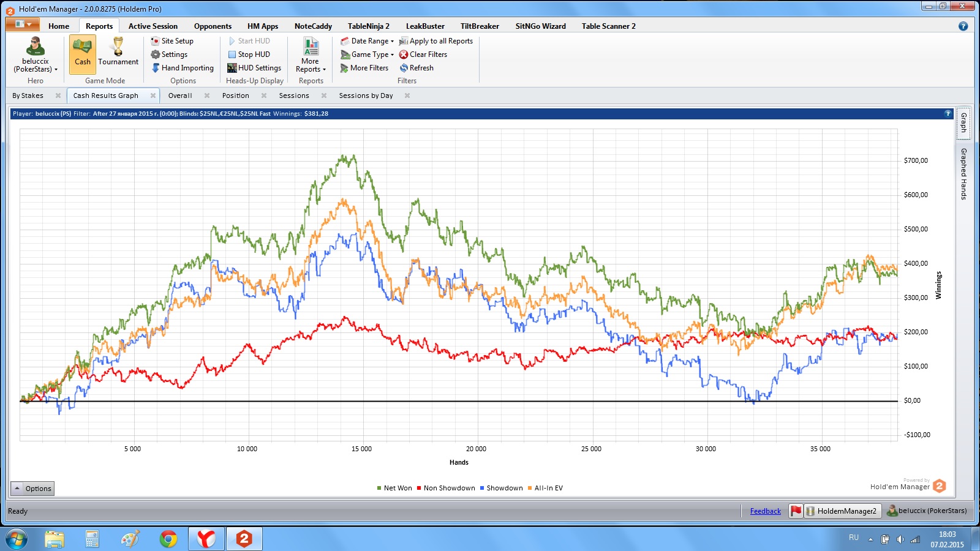
Task: Switch to Sessions by Day tab
Action: 366,96
